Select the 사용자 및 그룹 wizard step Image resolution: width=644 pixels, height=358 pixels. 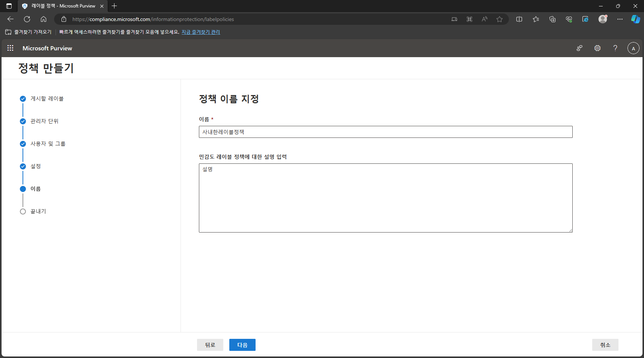pyautogui.click(x=48, y=144)
